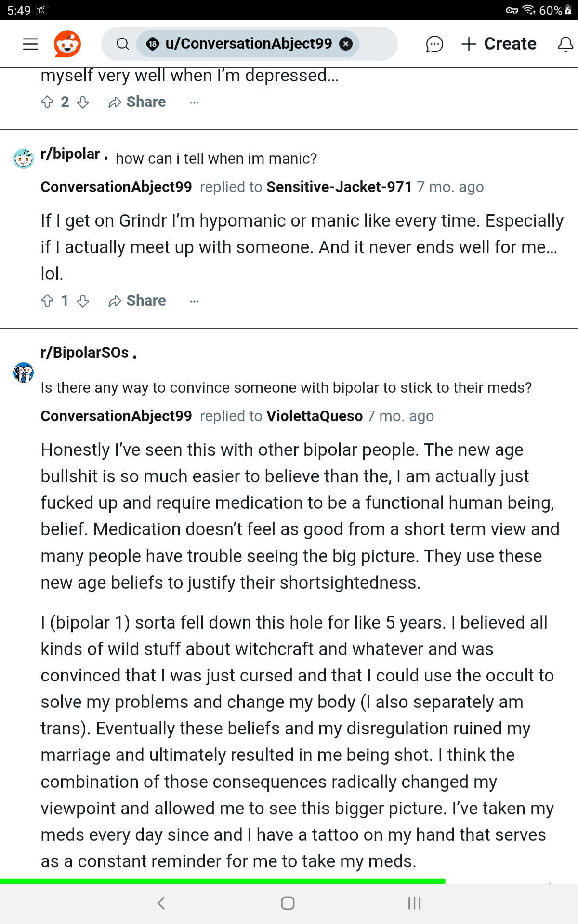Tap the Reddit Snoo logo

point(67,44)
